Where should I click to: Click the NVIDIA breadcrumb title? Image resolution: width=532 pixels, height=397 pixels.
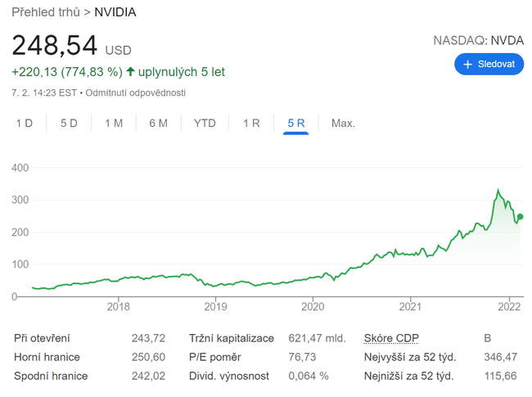(115, 12)
